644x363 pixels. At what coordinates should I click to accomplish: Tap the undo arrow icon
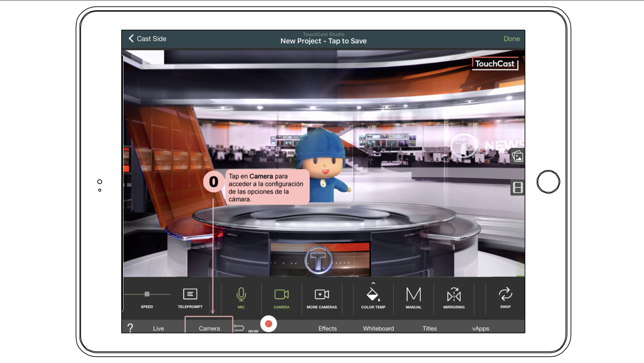(239, 328)
